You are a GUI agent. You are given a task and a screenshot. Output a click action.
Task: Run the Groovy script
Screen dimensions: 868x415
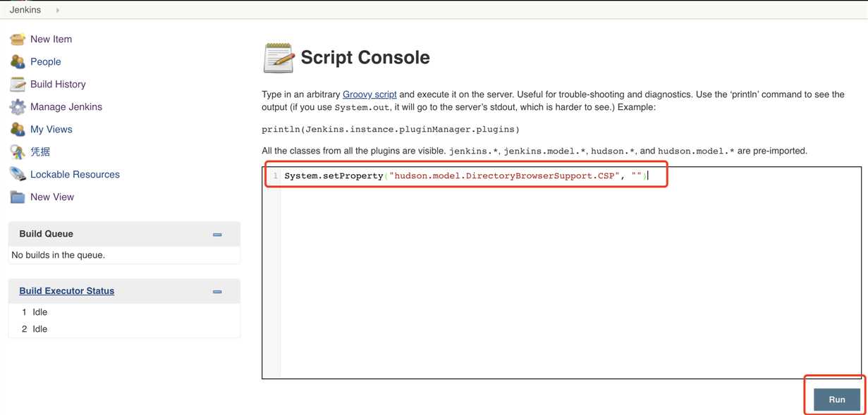pos(837,399)
